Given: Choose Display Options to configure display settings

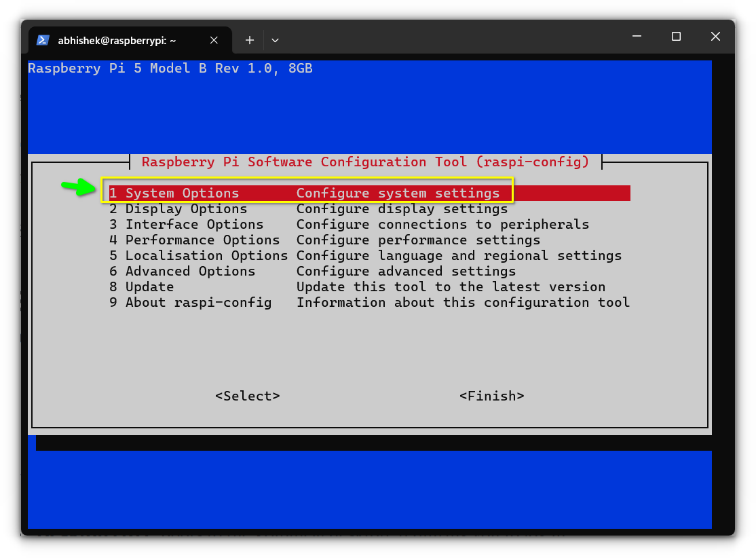Looking at the screenshot, I should click(186, 208).
